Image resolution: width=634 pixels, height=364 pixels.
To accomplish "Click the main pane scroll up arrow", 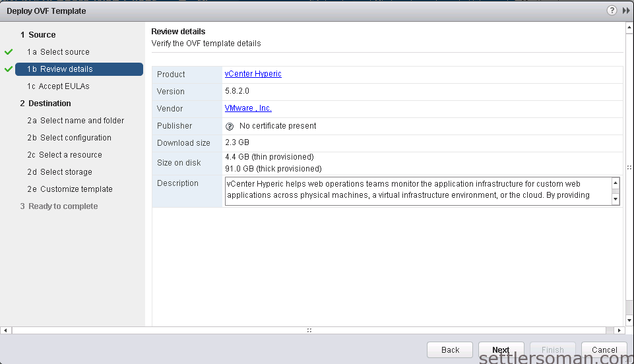I will (x=629, y=28).
